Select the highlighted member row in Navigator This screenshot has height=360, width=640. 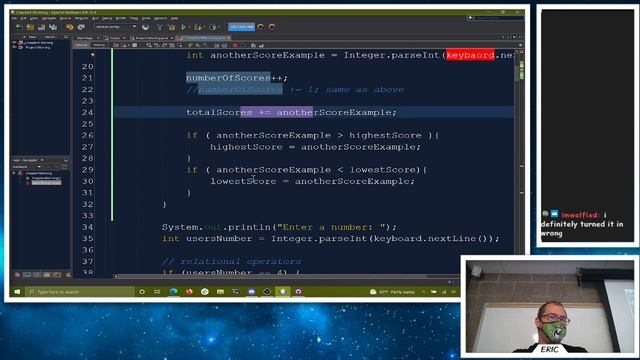(46, 183)
